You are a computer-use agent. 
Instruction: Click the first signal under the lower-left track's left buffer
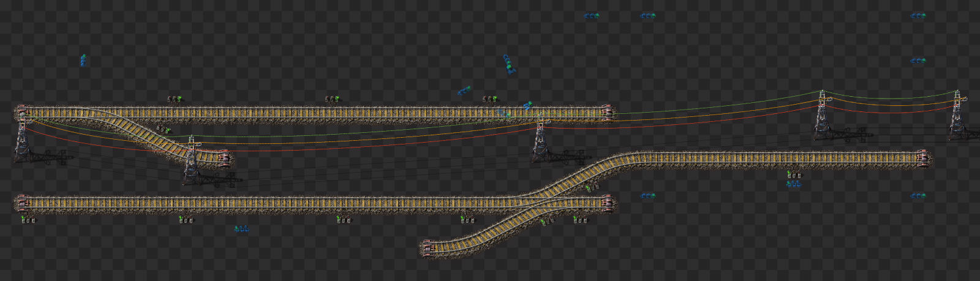pos(29,219)
